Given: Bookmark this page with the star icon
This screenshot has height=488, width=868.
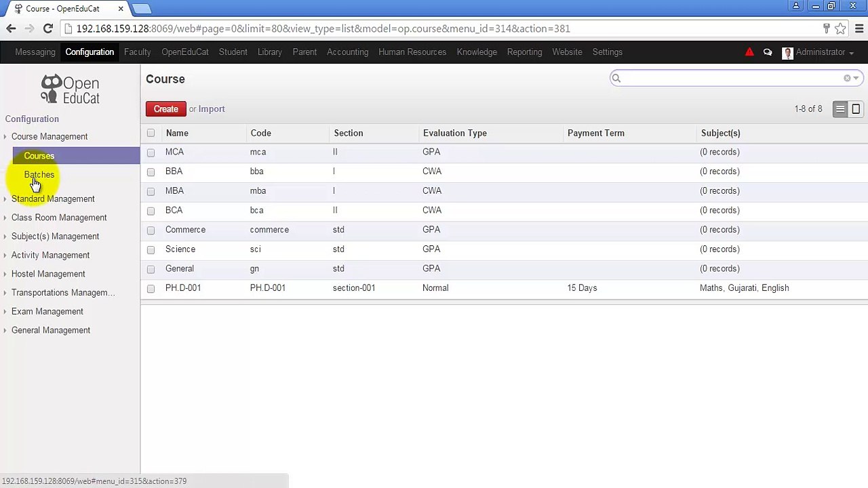Looking at the screenshot, I should click(x=840, y=28).
